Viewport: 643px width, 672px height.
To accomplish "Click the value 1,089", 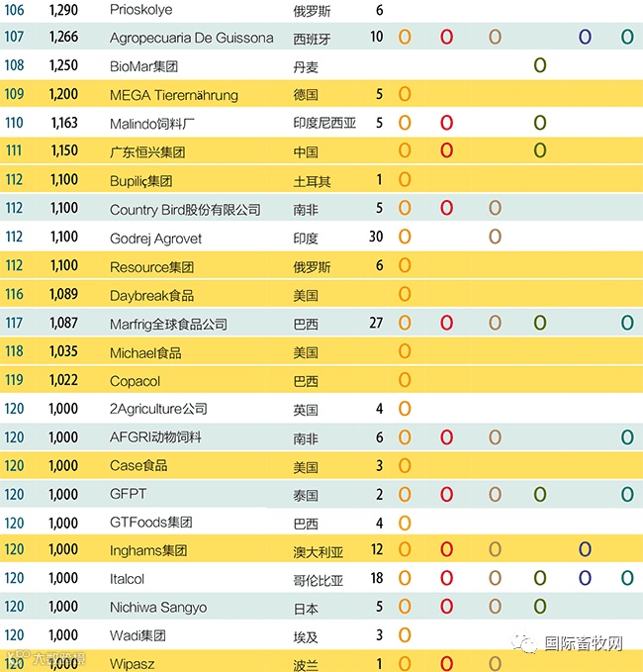I will [x=64, y=294].
